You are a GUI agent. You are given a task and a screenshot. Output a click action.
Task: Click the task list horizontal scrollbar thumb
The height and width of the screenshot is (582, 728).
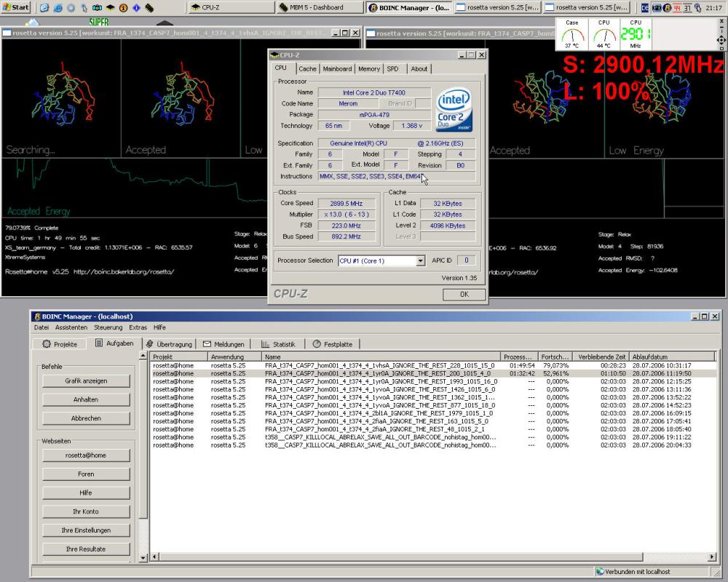402,557
